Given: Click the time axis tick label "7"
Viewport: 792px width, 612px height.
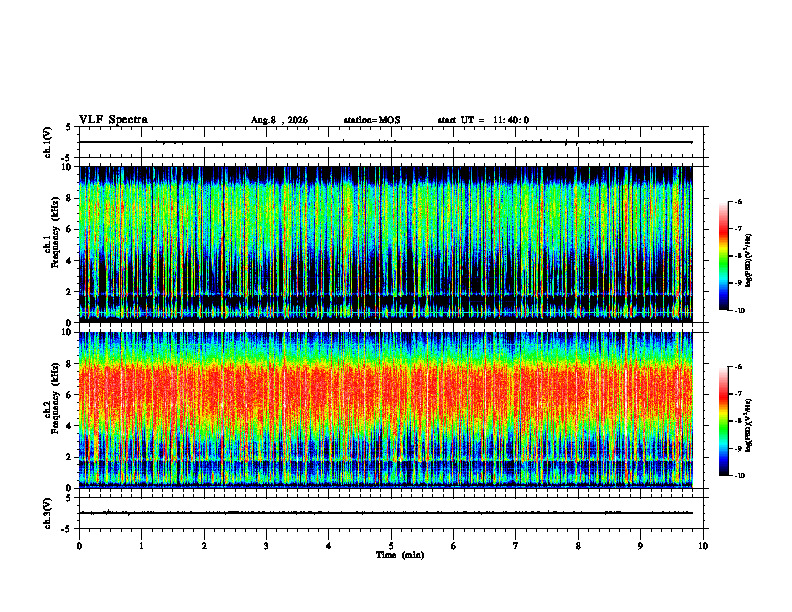Looking at the screenshot, I should pos(516,546).
